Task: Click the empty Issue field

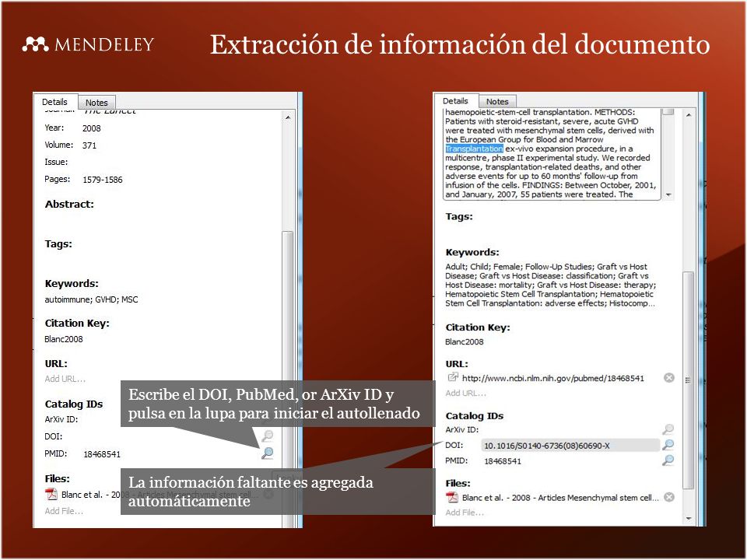Action: 177,163
